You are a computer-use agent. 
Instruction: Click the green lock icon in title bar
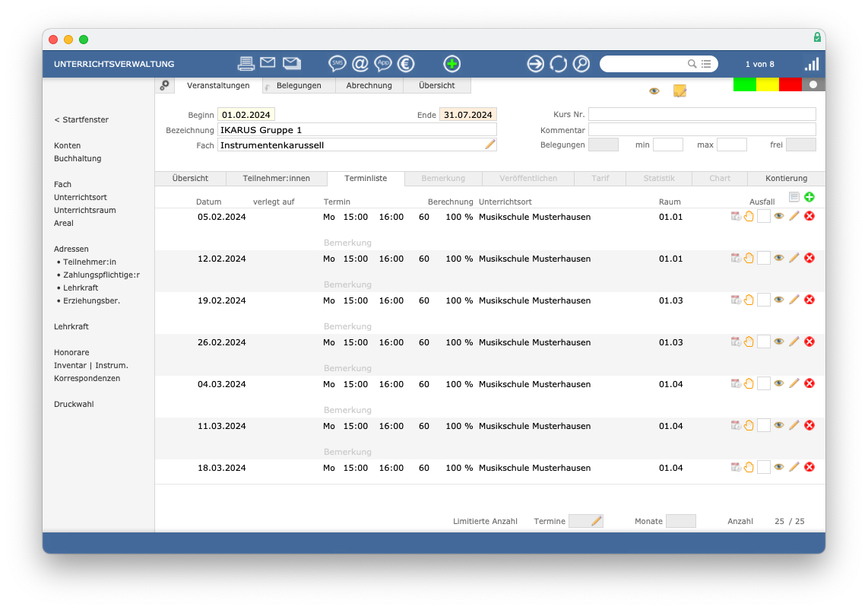coord(817,37)
